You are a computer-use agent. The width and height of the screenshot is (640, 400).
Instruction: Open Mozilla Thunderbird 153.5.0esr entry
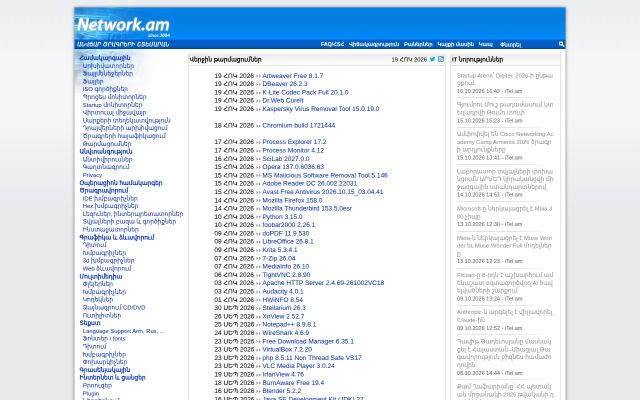(307, 208)
